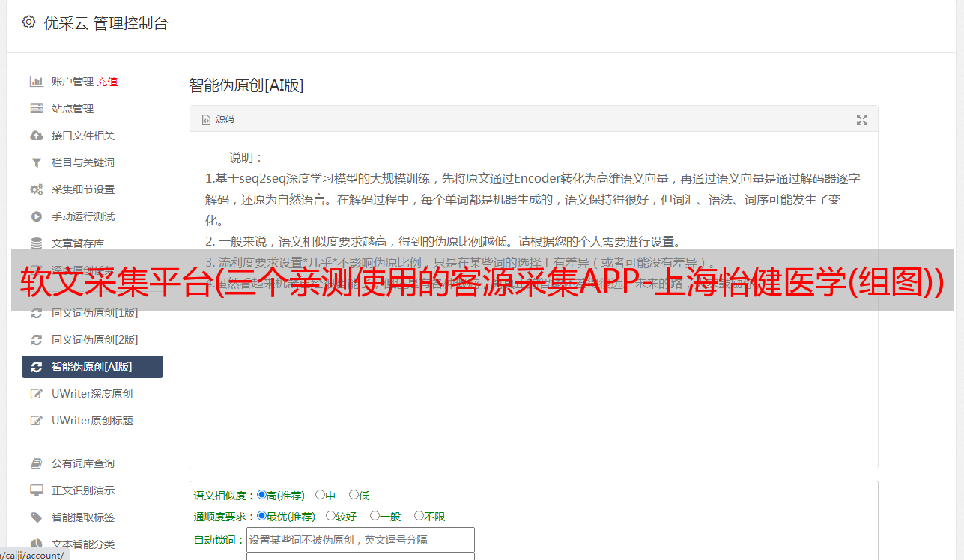The image size is (964, 560).
Task: Click the play icon beside 手动运行测试
Action: pos(36,216)
